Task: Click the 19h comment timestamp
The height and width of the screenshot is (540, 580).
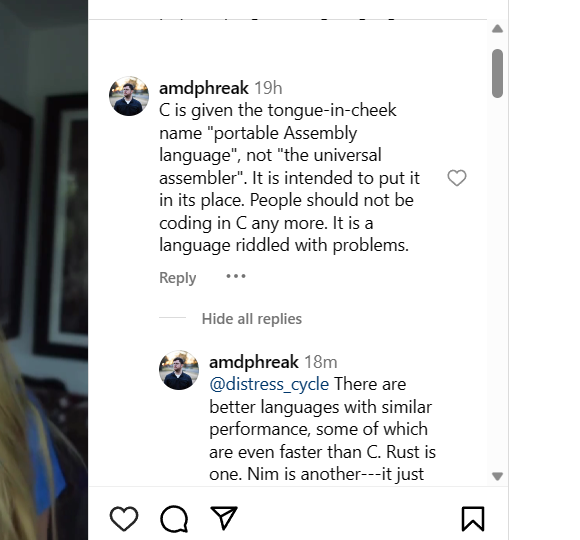Action: click(268, 88)
